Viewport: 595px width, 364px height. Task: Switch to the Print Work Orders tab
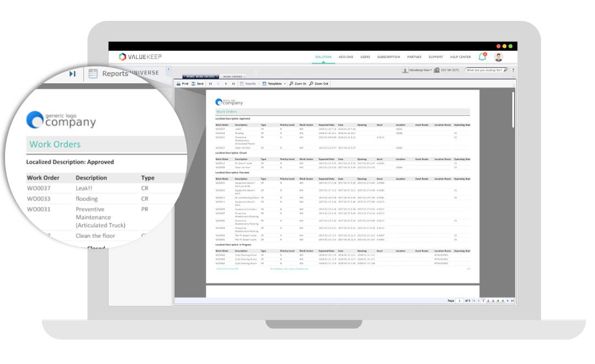coord(200,77)
